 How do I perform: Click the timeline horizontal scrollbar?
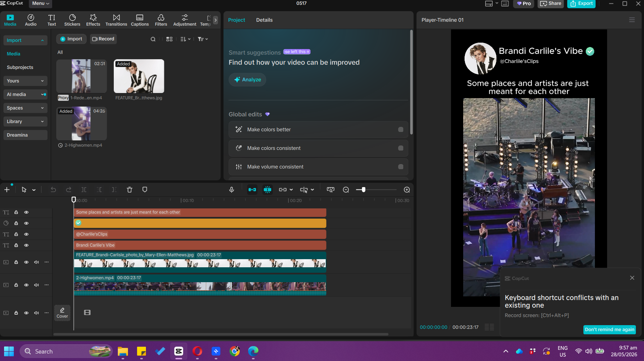click(x=221, y=334)
